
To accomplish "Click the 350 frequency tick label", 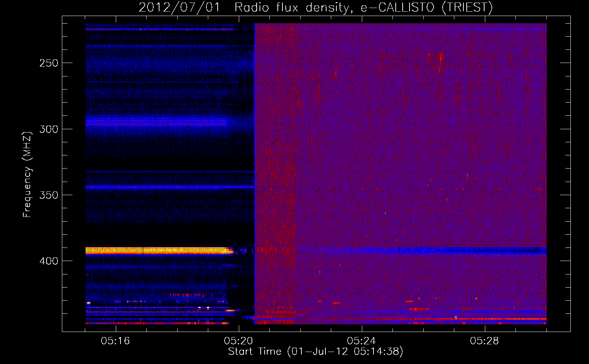I will click(49, 195).
